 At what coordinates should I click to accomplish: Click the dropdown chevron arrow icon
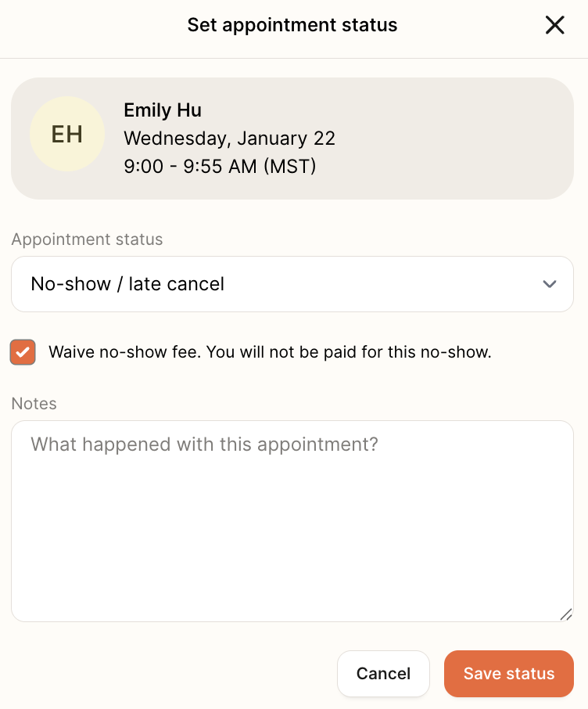coord(549,284)
